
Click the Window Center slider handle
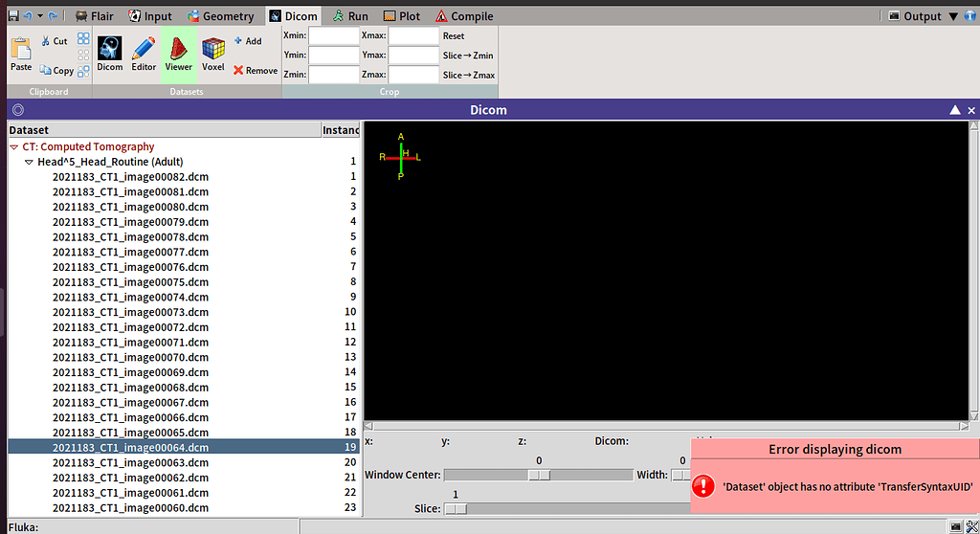click(x=540, y=475)
